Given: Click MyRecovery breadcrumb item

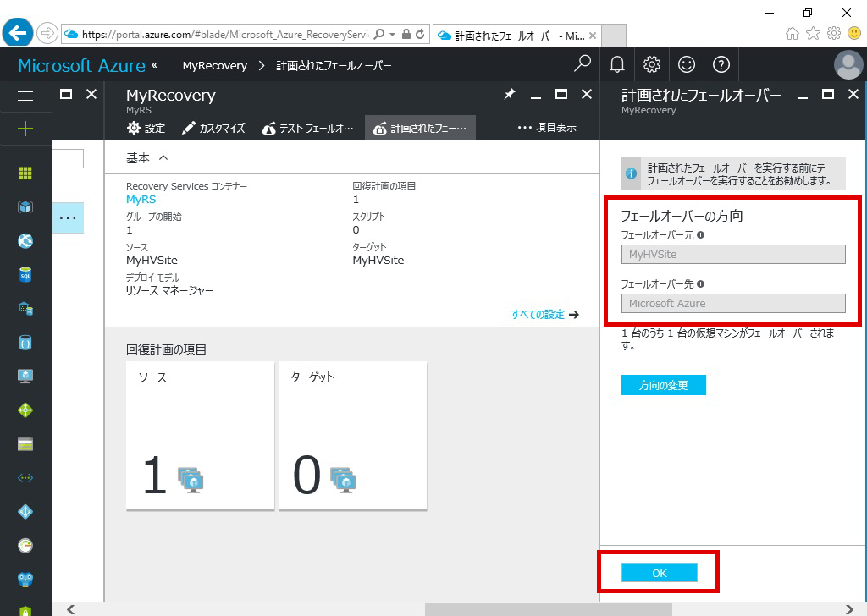Looking at the screenshot, I should point(214,66).
